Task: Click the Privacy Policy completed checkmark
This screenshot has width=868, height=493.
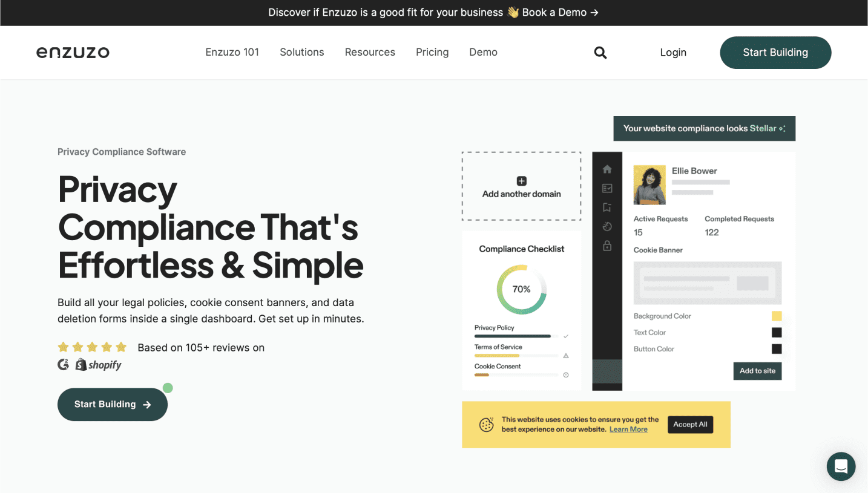Action: (x=566, y=336)
